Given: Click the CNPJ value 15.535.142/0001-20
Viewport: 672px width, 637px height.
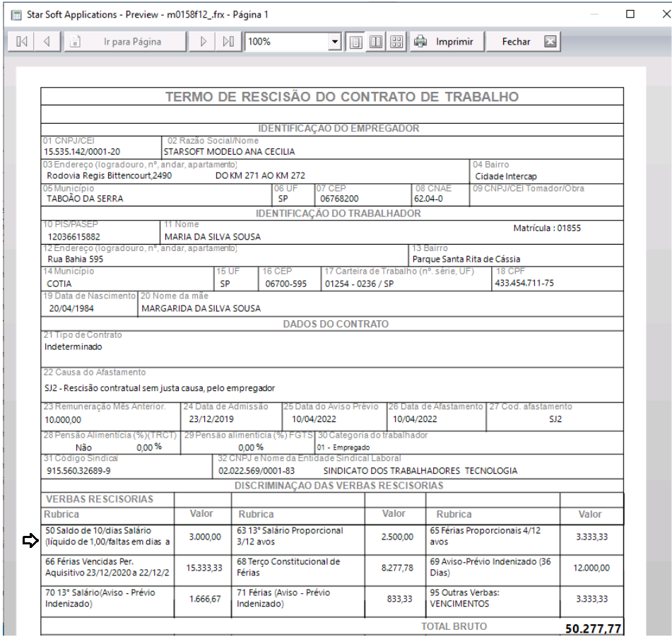Looking at the screenshot, I should (82, 152).
